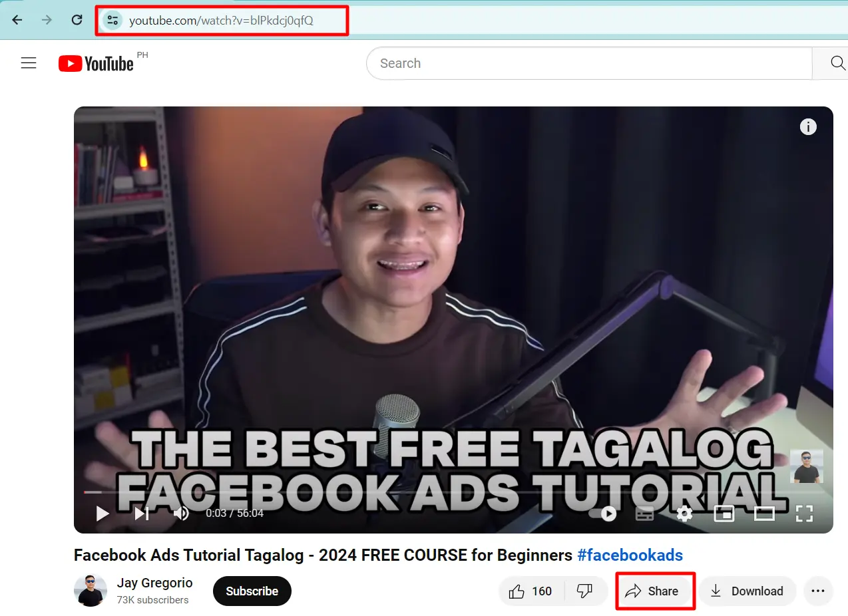Open Jay Gregorio channel avatar
This screenshot has width=848, height=616.
click(91, 590)
